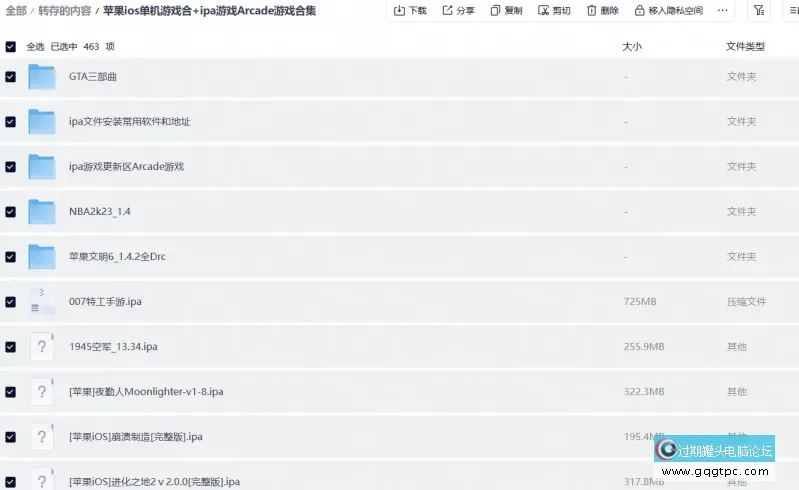The width and height of the screenshot is (799, 490).
Task: Uncheck the 1945空军_13.34.ipa checkbox
Action: 10,346
